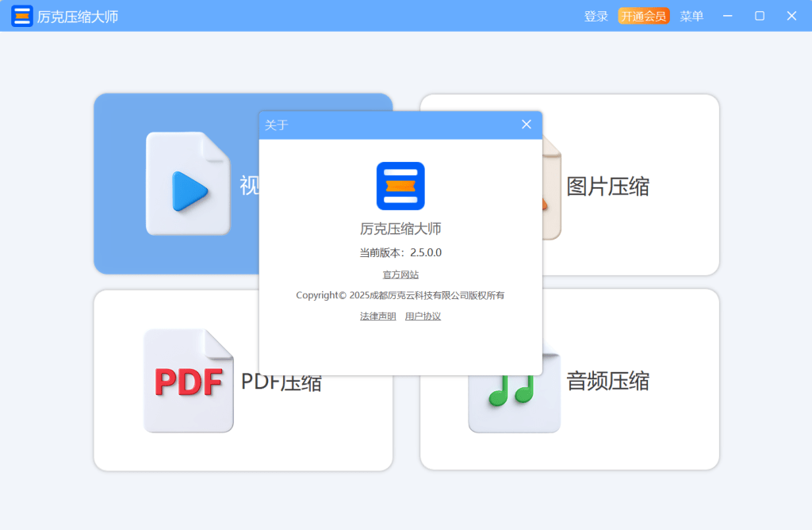This screenshot has height=530, width=812.
Task: Close the 关于 dialog
Action: pos(527,125)
